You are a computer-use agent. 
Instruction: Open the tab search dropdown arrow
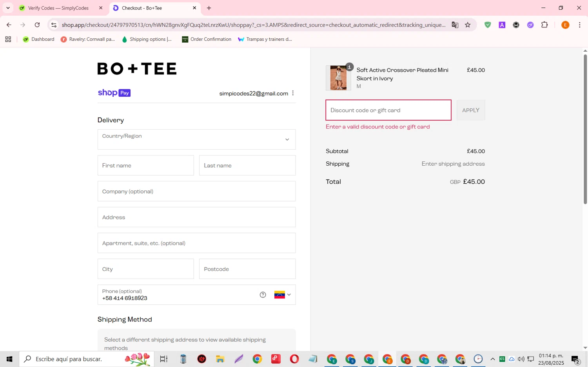(8, 8)
